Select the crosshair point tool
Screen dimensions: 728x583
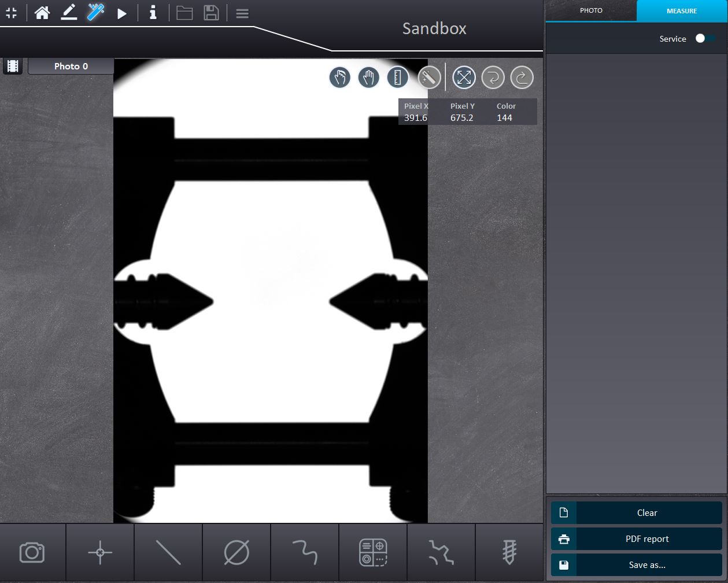point(100,552)
